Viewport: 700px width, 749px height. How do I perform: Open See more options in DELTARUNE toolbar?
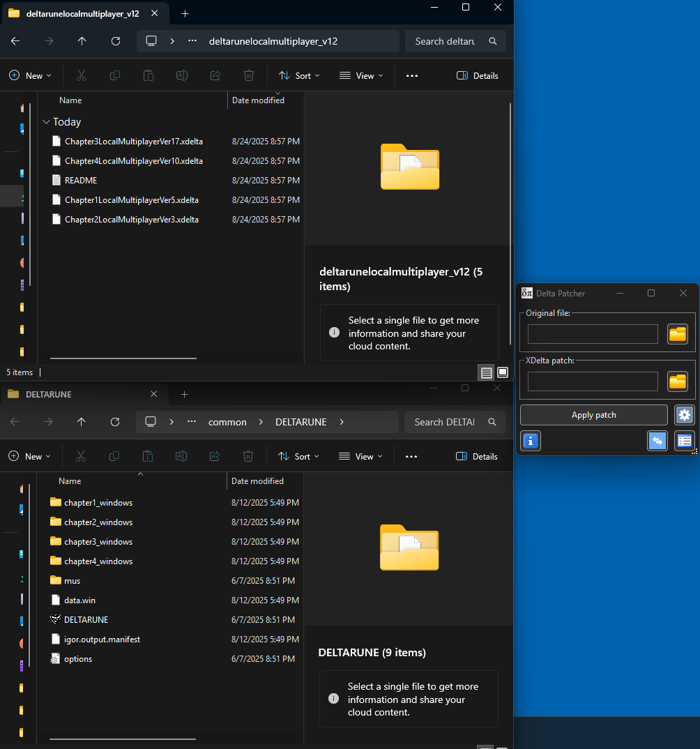click(x=411, y=456)
